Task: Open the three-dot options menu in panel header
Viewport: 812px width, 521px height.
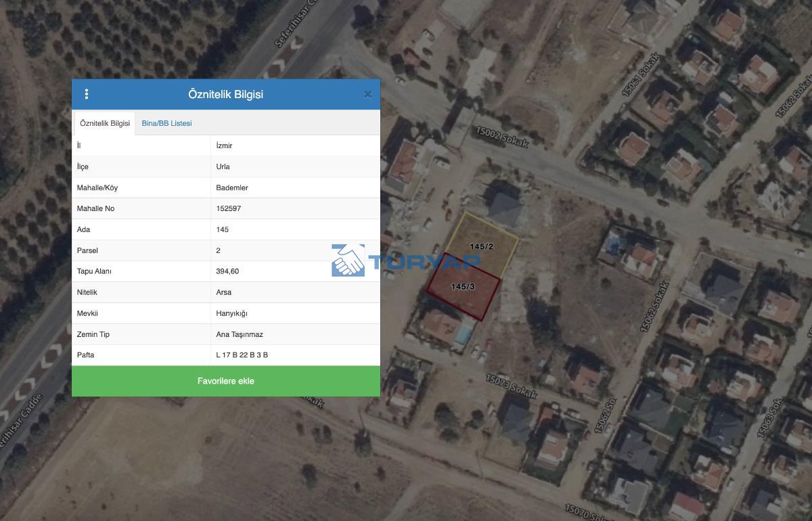Action: (x=86, y=94)
